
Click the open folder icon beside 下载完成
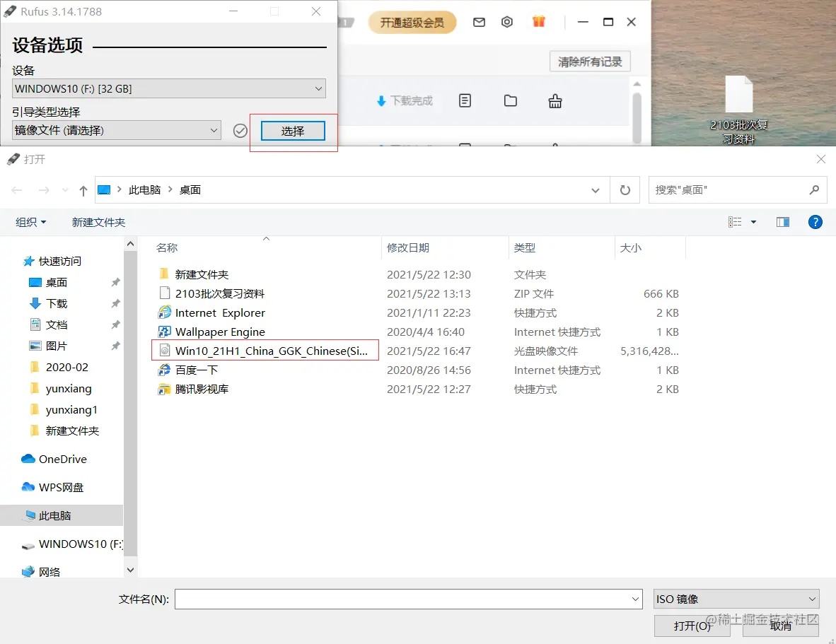(x=510, y=100)
